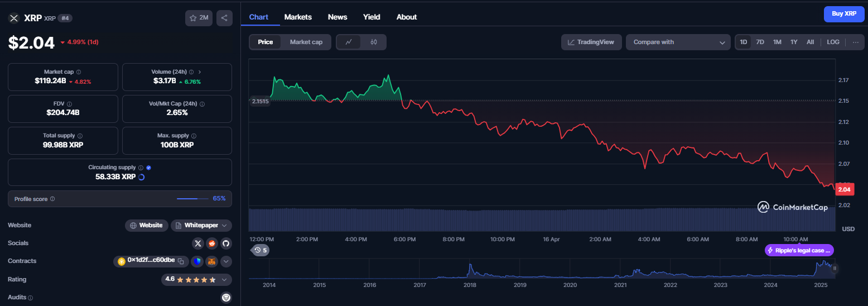
Task: Click the range selector handle on timeline
Action: [x=835, y=268]
